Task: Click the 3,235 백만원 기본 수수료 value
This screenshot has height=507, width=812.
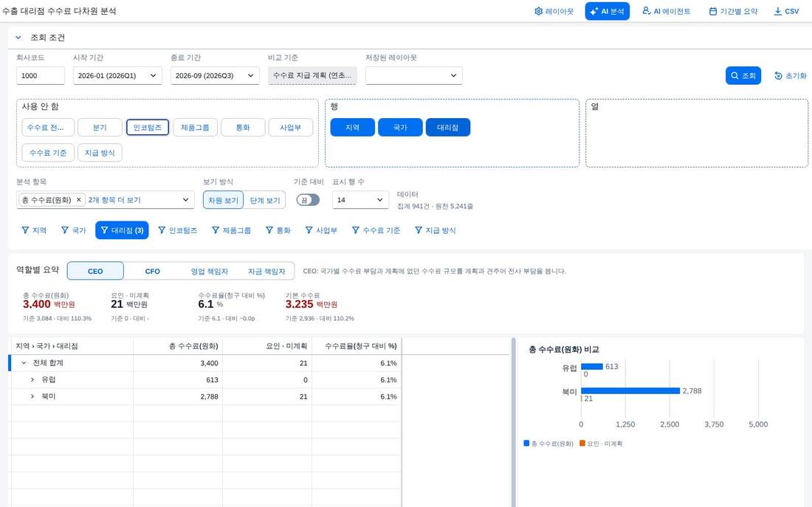Action: 312,305
